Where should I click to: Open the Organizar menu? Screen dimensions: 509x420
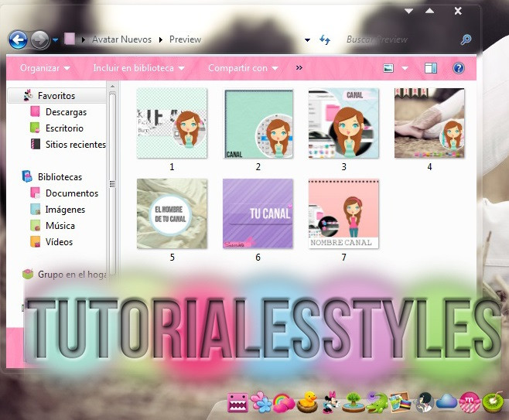tap(45, 68)
